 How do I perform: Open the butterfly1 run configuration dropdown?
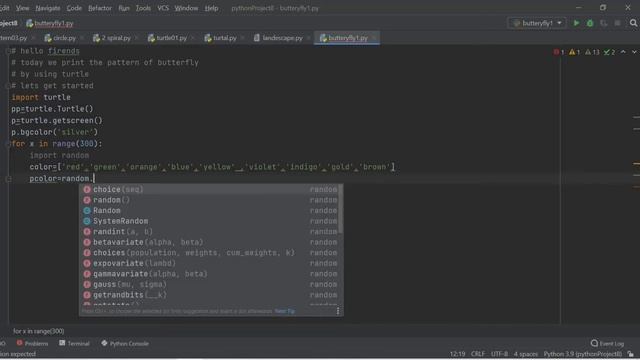pos(538,23)
